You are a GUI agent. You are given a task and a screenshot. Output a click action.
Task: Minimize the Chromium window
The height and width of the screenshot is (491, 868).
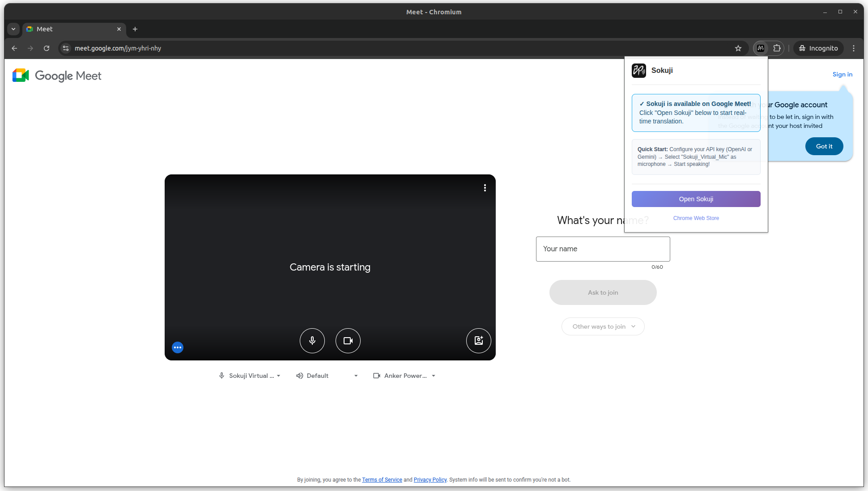click(x=825, y=12)
